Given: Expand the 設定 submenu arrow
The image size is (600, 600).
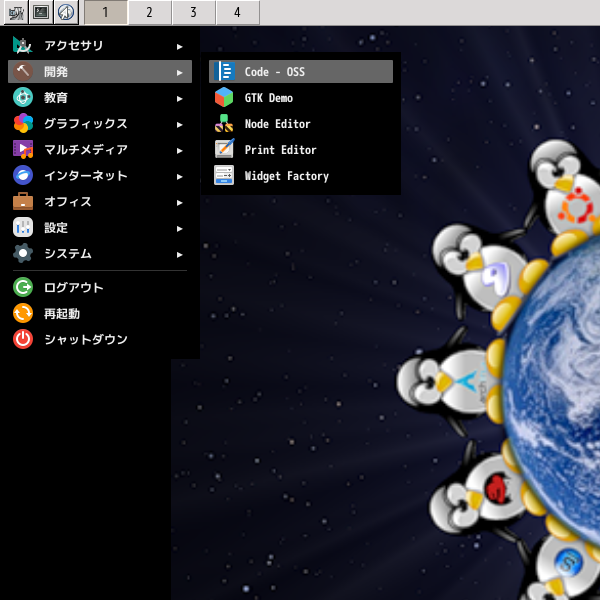Looking at the screenshot, I should coord(179,229).
